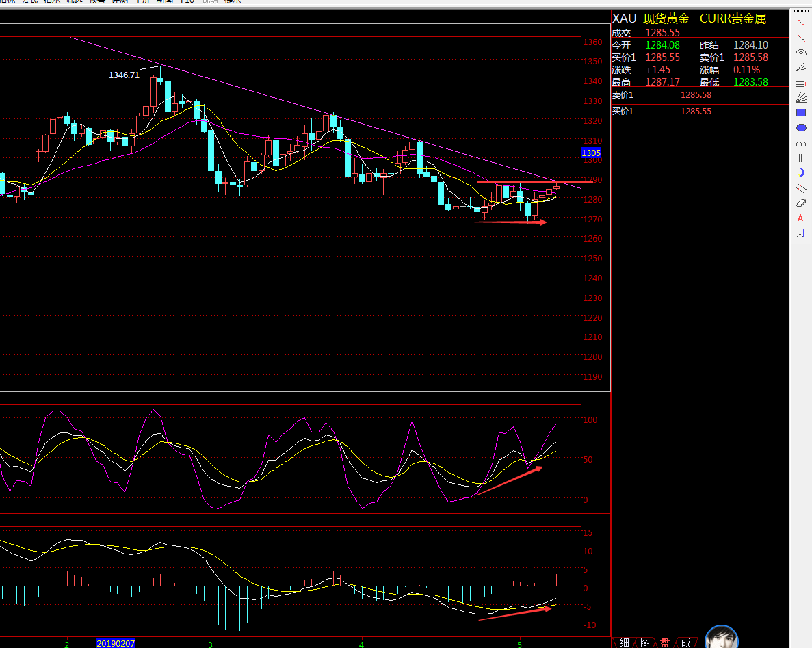The image size is (812, 648).
Task: Open the 提示 menu
Action: point(233,1)
